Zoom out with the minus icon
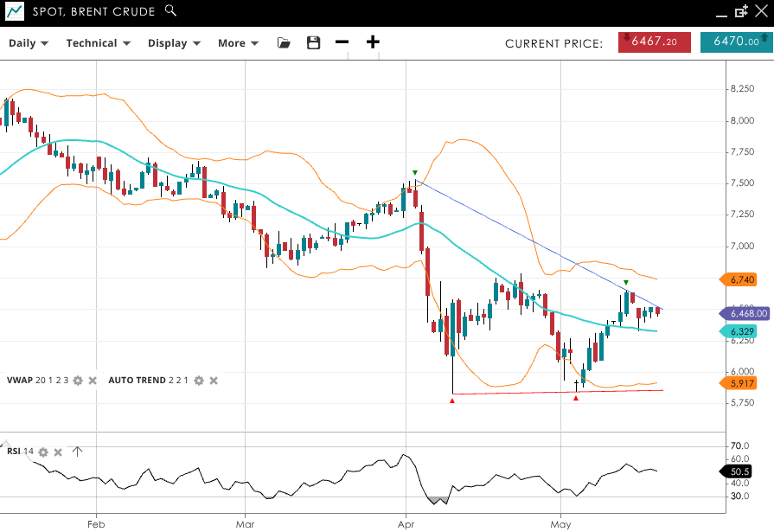774x532 pixels. pos(342,42)
